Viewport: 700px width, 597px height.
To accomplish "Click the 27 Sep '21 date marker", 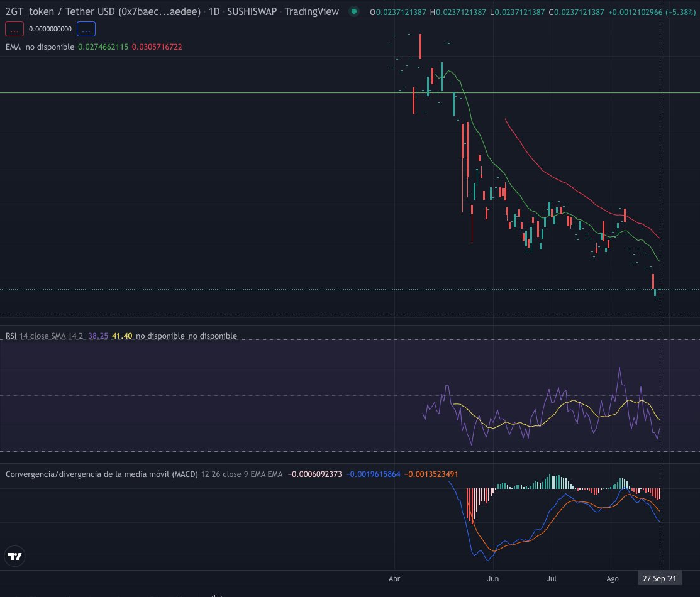I will click(x=660, y=579).
